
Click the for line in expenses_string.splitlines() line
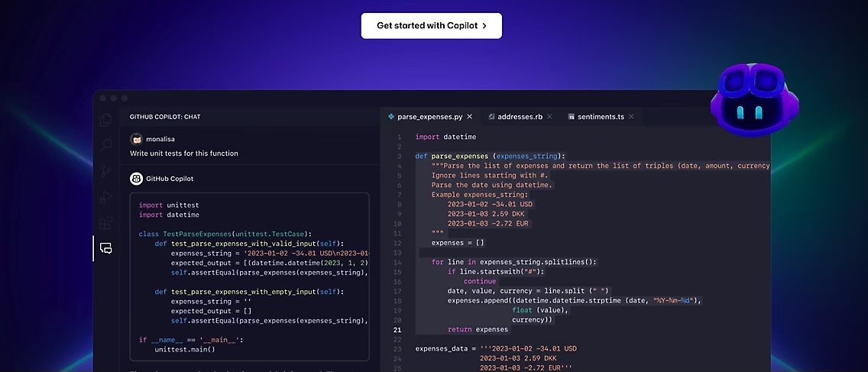point(514,262)
